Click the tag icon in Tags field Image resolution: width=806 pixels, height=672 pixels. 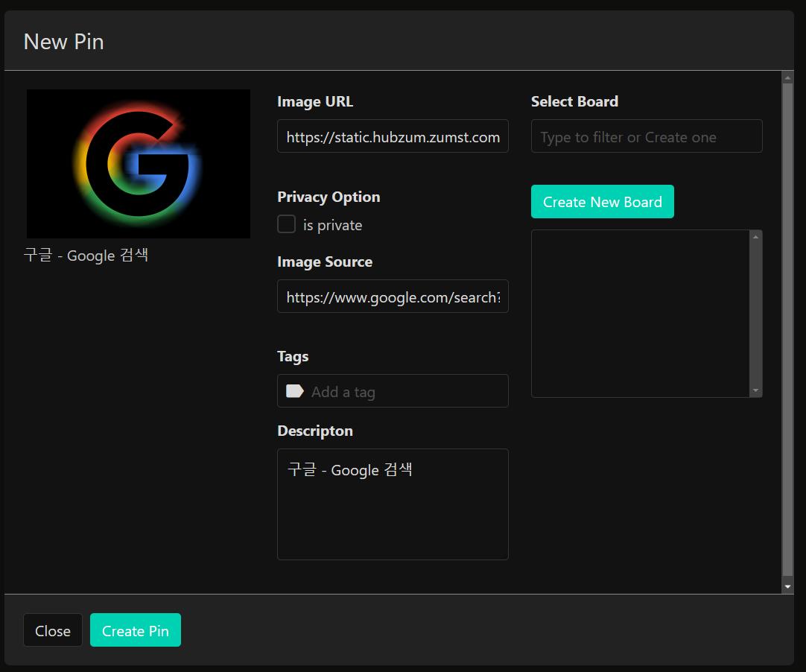(x=295, y=391)
